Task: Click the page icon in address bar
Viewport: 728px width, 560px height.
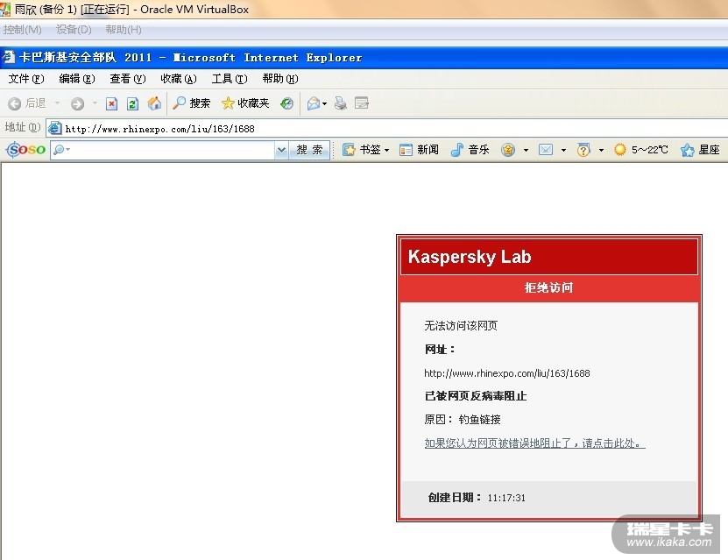Action: point(55,128)
